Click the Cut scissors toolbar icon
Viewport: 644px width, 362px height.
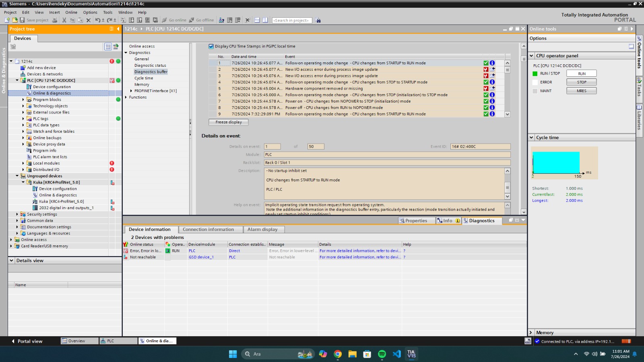click(x=64, y=20)
